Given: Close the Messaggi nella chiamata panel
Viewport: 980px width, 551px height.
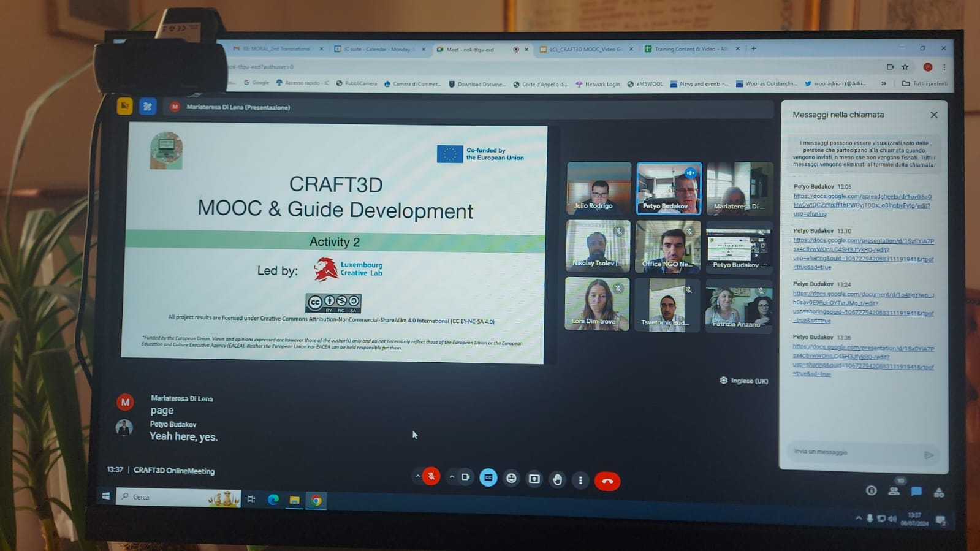Looking at the screenshot, I should (x=934, y=115).
